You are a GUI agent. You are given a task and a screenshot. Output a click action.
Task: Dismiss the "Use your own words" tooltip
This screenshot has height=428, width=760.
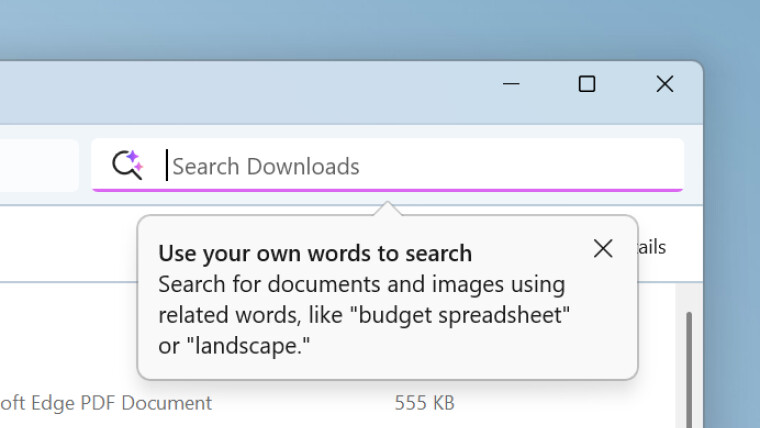pyautogui.click(x=603, y=249)
